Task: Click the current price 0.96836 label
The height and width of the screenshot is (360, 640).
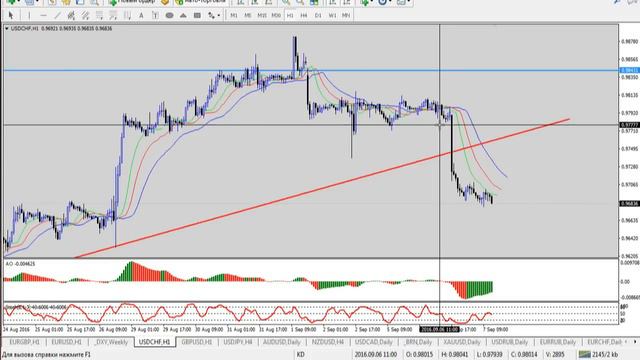Action: tap(629, 203)
